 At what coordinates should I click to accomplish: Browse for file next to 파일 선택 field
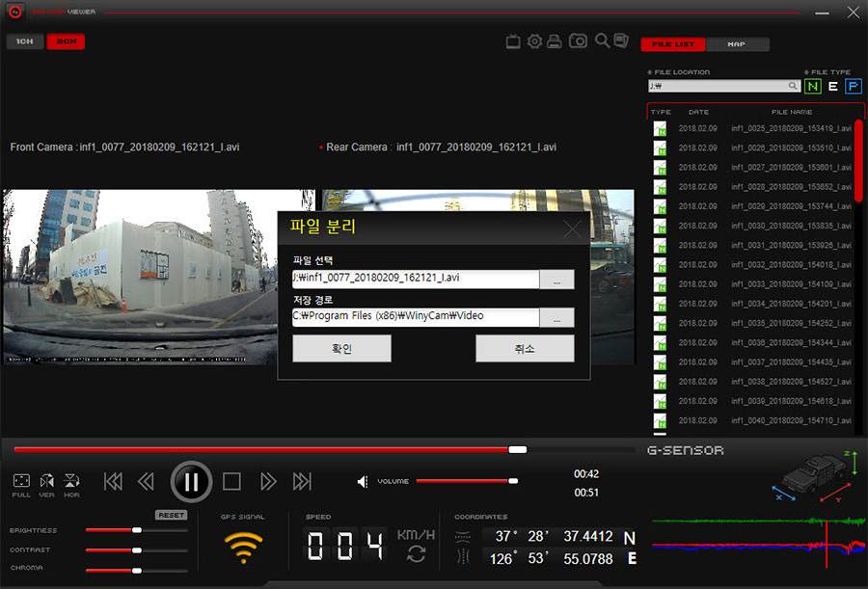click(556, 280)
